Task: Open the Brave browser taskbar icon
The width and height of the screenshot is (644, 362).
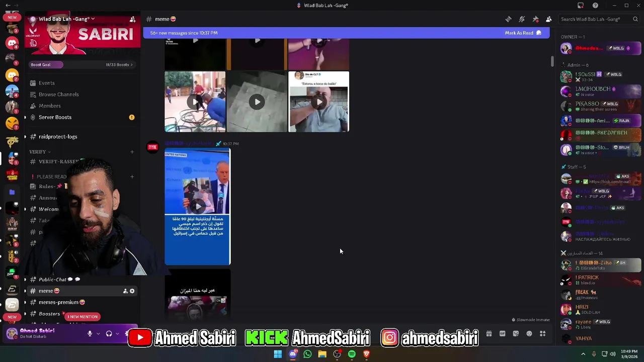Action: click(367, 354)
